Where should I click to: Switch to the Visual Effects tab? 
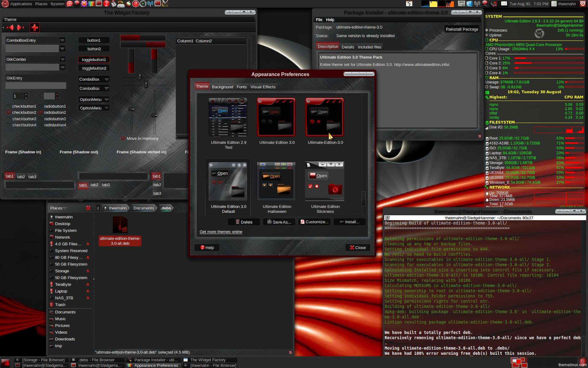[x=263, y=87]
